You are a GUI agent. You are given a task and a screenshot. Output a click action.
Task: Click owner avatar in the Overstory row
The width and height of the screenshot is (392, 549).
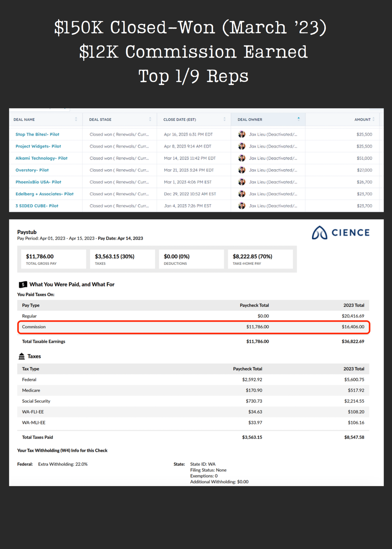[242, 170]
